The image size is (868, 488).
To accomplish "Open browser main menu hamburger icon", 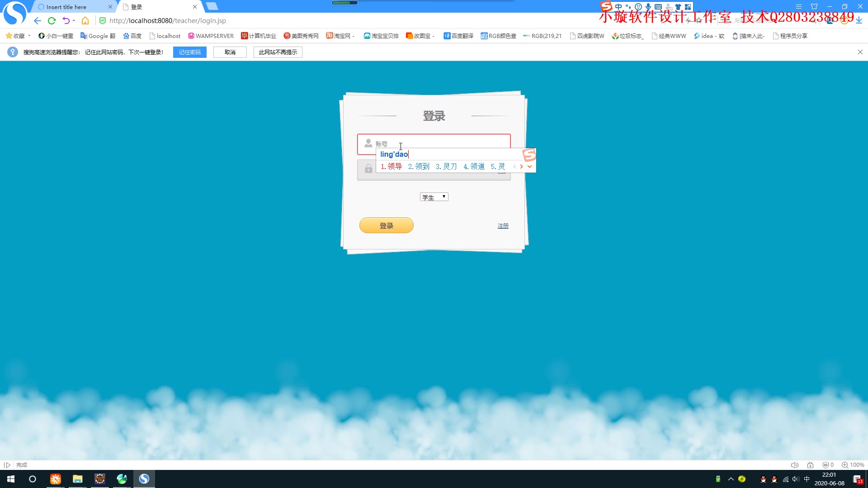I will 799,7.
